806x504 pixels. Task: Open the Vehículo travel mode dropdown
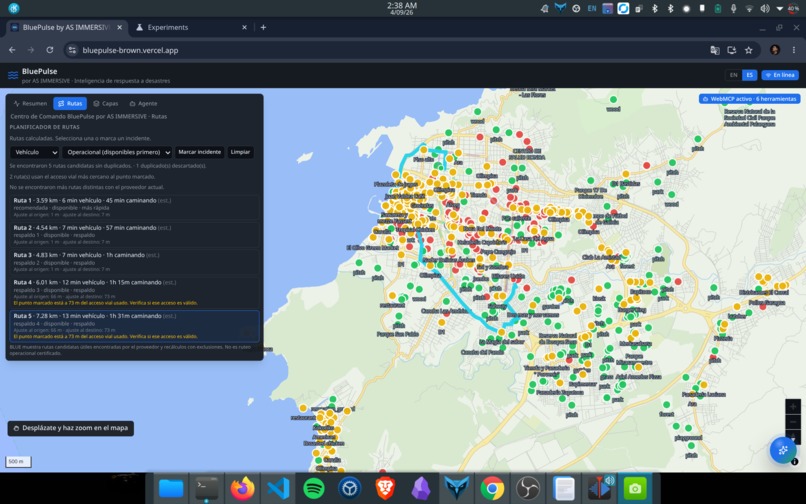pyautogui.click(x=34, y=152)
